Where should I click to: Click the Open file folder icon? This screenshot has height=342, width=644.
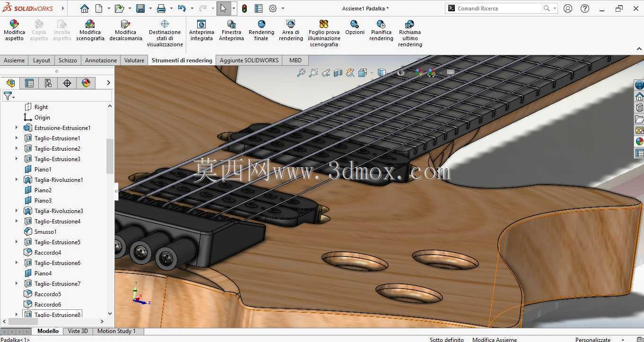click(x=119, y=9)
